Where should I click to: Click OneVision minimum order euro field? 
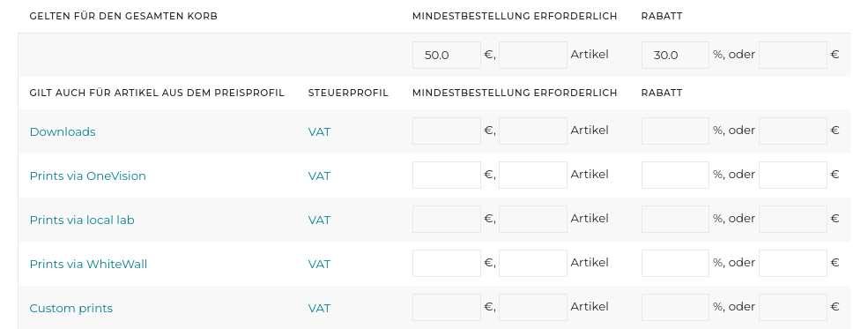pos(447,175)
